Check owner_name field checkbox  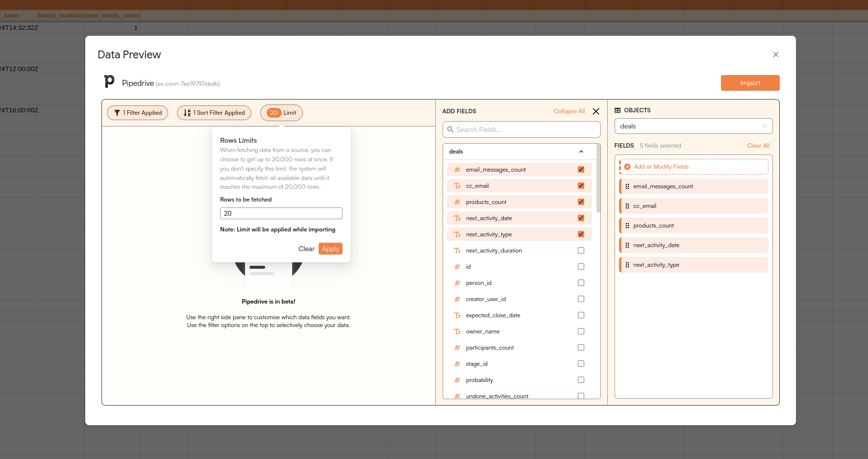[581, 331]
